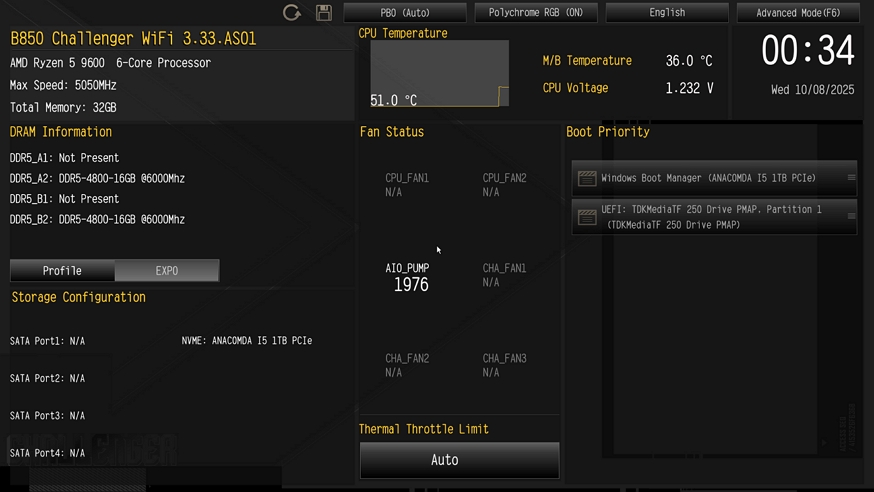
Task: Click the drive icon beside Windows Boot Manager
Action: (x=587, y=178)
